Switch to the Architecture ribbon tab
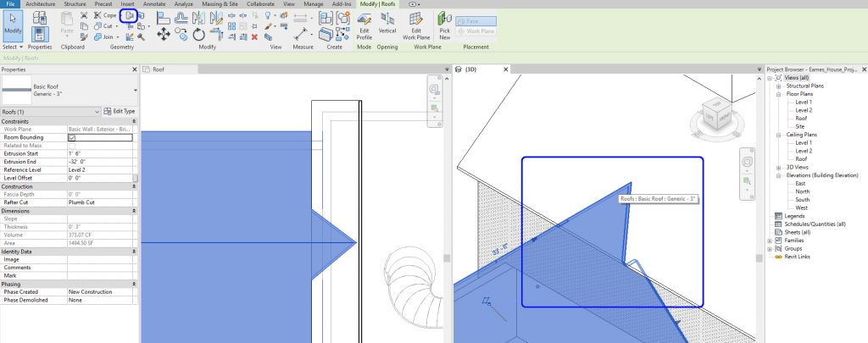Image resolution: width=868 pixels, height=343 pixels. pyautogui.click(x=41, y=4)
